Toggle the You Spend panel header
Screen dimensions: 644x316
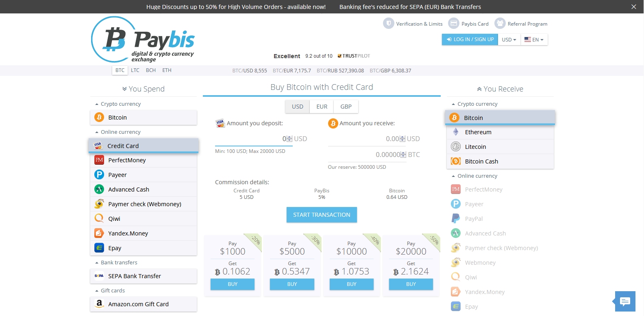click(143, 89)
